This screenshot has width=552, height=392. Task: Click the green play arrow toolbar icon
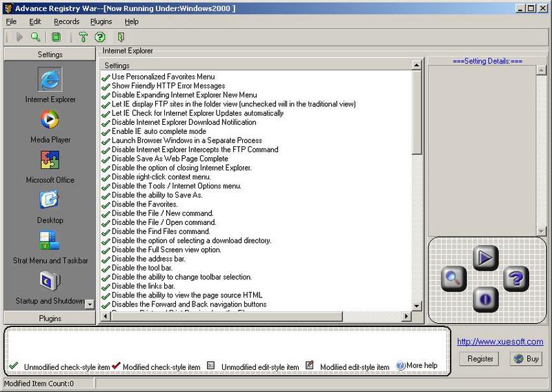20,37
